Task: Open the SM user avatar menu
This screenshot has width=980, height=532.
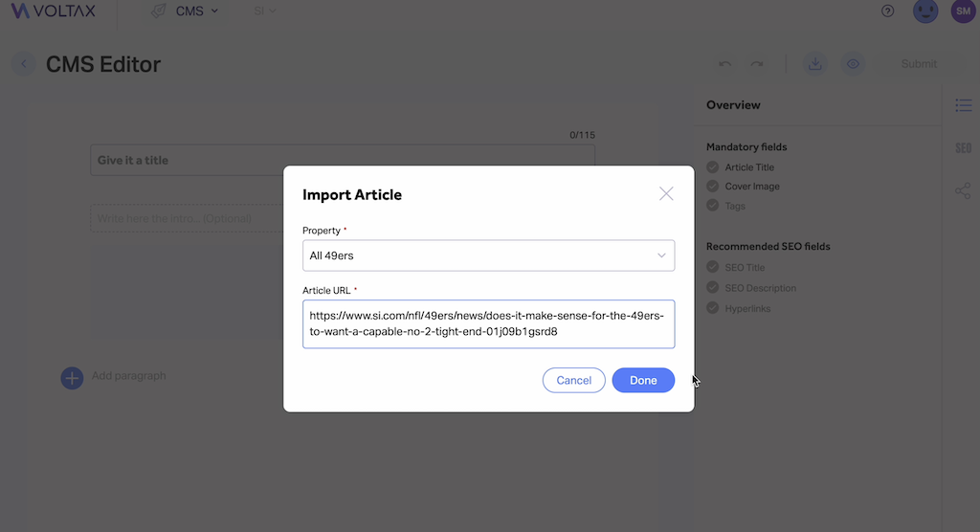Action: pos(963,11)
